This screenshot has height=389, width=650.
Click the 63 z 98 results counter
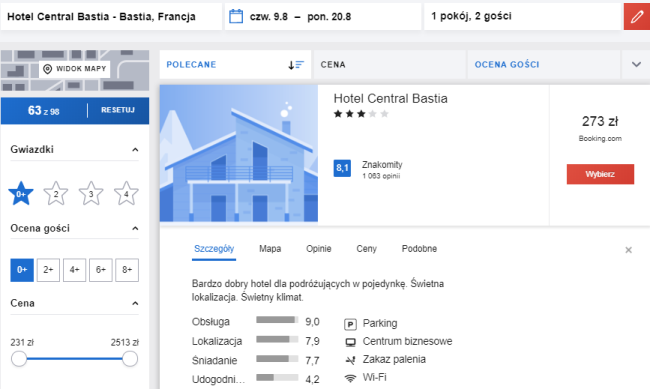coord(44,111)
